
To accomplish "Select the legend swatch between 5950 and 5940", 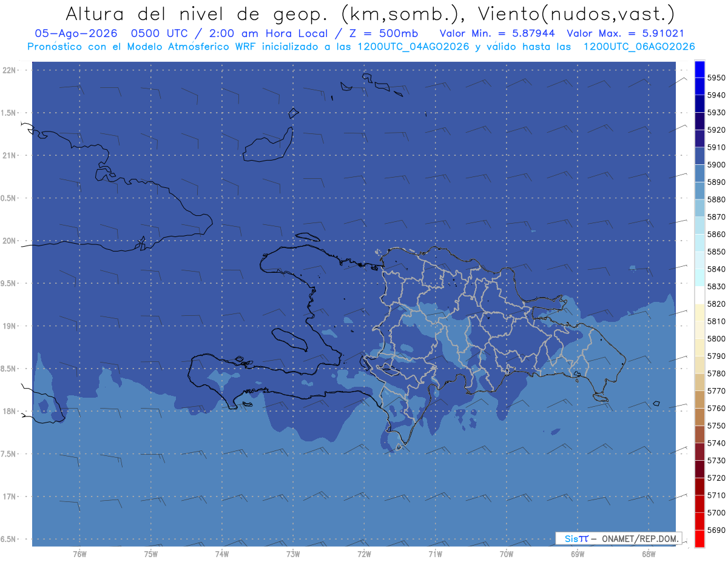I will [x=699, y=87].
